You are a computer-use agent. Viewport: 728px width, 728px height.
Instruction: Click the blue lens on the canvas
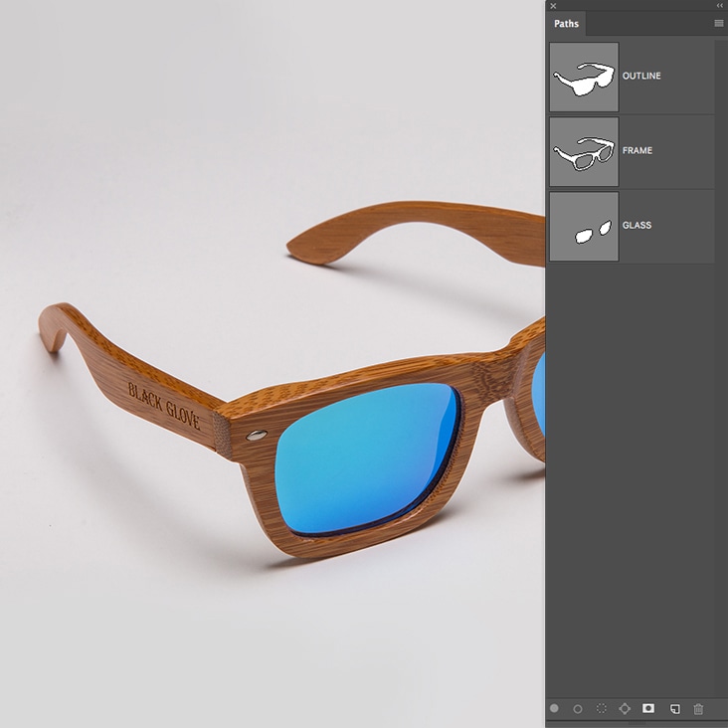click(363, 457)
